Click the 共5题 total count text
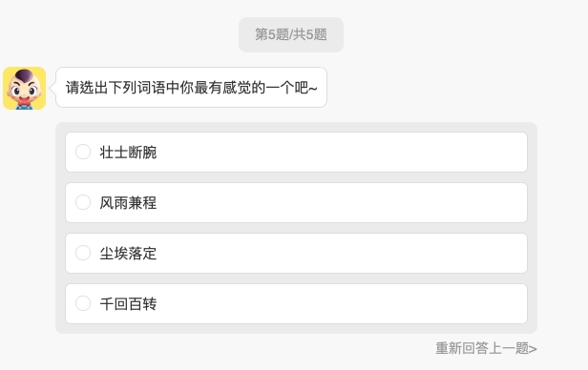Viewport: 588px width, 370px height. [310, 34]
